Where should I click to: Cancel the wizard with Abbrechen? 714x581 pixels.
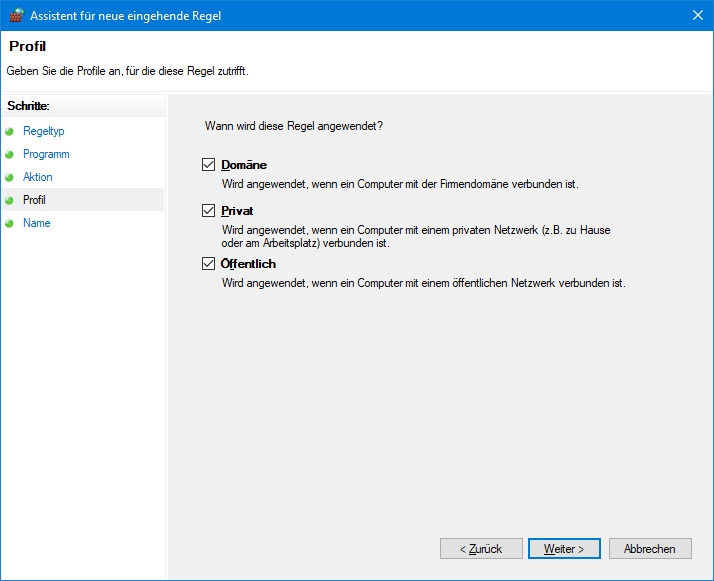pyautogui.click(x=650, y=549)
